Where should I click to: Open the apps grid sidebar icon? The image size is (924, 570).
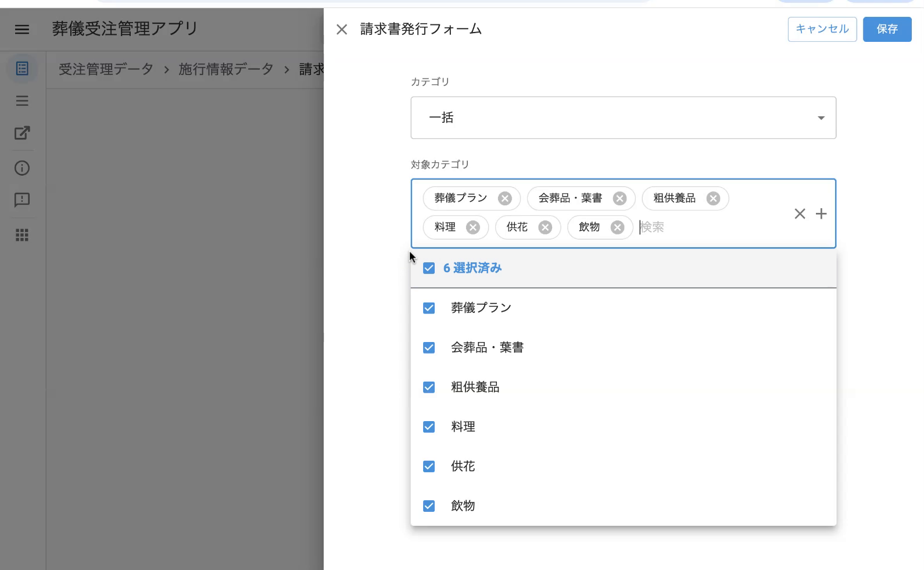click(22, 235)
